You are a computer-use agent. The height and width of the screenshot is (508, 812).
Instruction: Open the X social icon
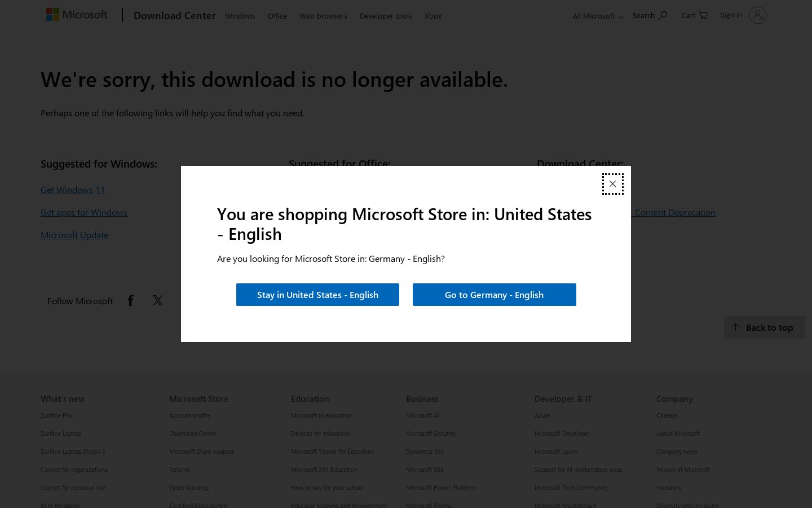click(x=158, y=300)
